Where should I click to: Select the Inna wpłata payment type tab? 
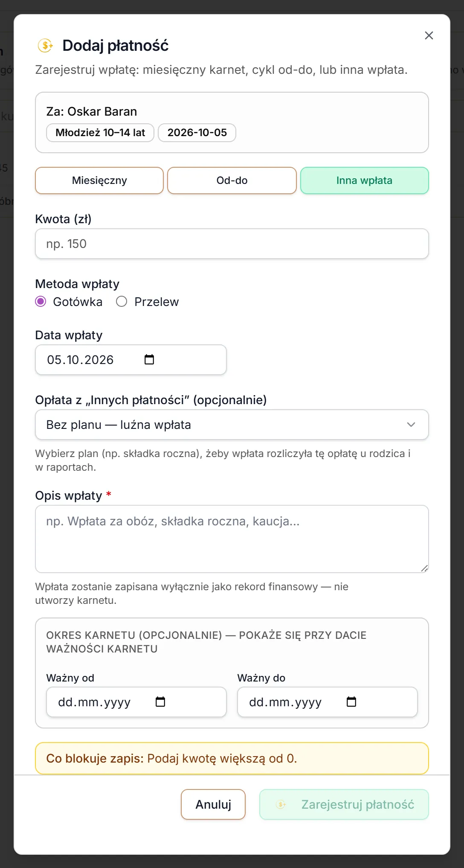click(365, 181)
